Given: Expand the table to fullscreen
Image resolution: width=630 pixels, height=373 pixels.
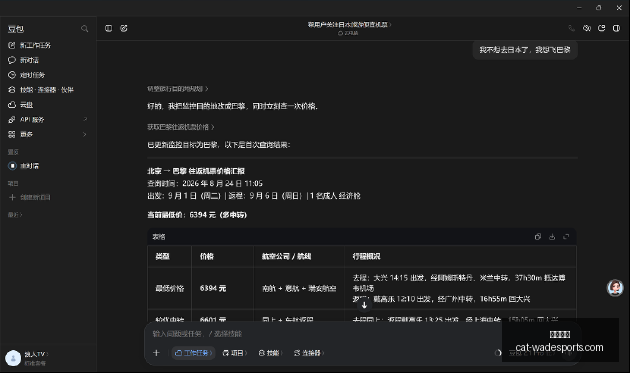Looking at the screenshot, I should (x=566, y=237).
